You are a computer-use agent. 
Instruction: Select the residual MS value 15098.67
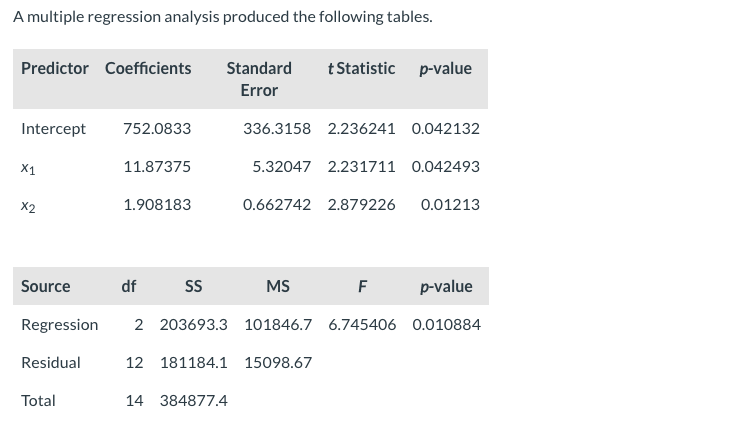click(x=278, y=362)
